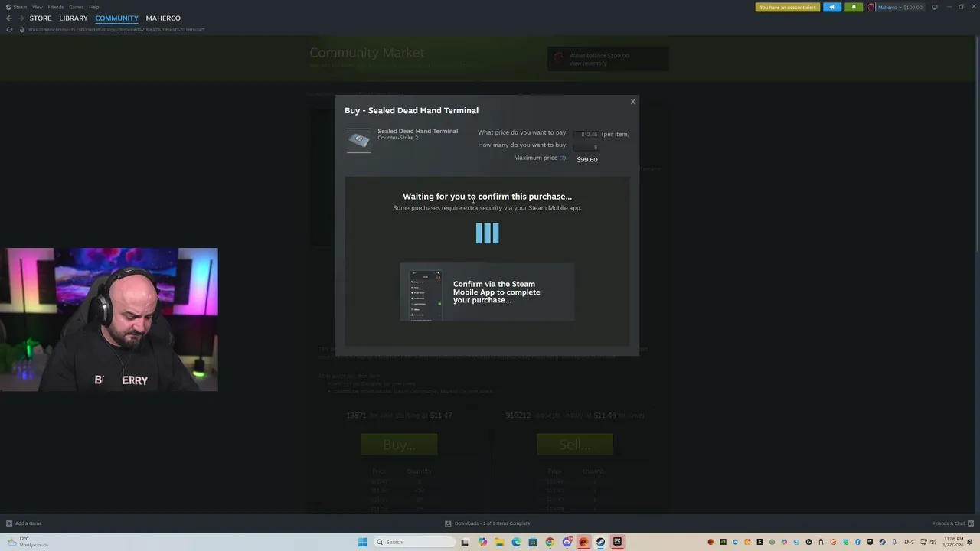This screenshot has width=980, height=551.
Task: Click the microphone tray icon
Action: 894,542
